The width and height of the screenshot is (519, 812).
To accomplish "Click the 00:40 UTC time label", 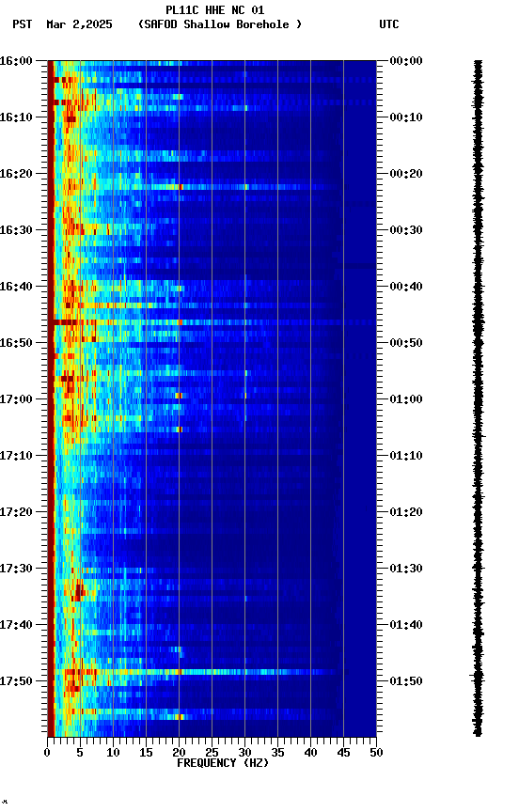I will (406, 287).
